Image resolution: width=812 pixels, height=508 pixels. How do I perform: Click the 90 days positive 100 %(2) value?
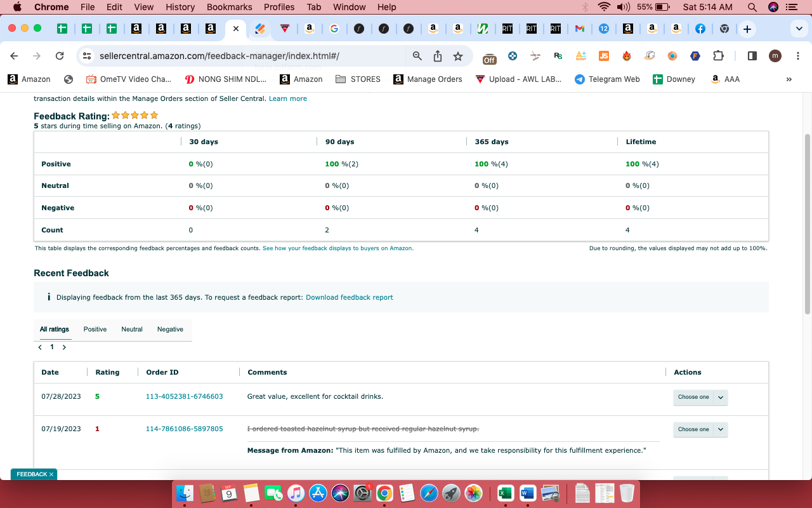(x=342, y=164)
